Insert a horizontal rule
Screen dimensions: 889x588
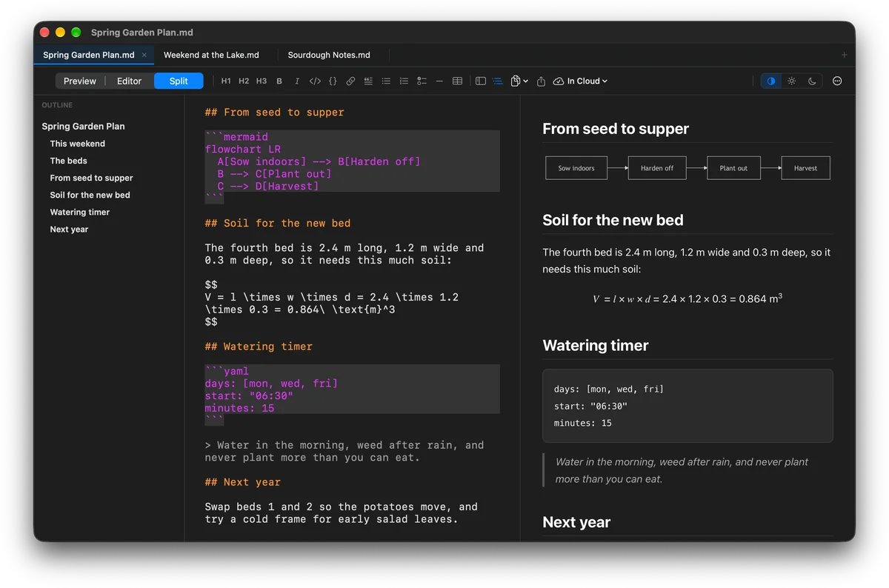pos(439,81)
